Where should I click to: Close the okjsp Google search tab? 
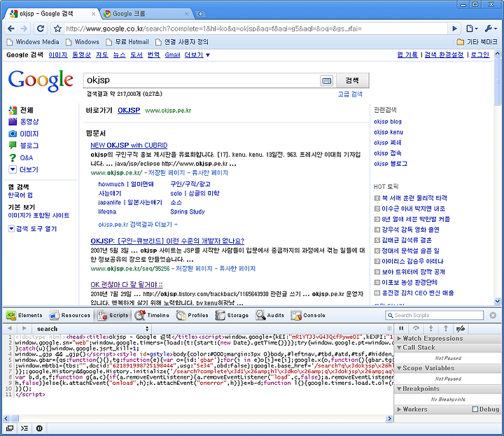(x=93, y=14)
